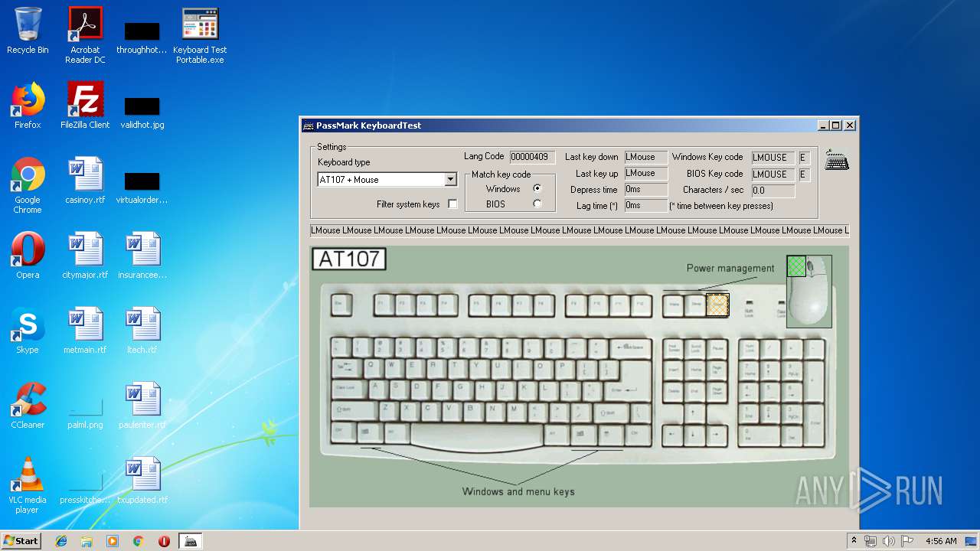Select the Skype desktop shortcut
The height and width of the screenshot is (551, 980).
pyautogui.click(x=28, y=331)
